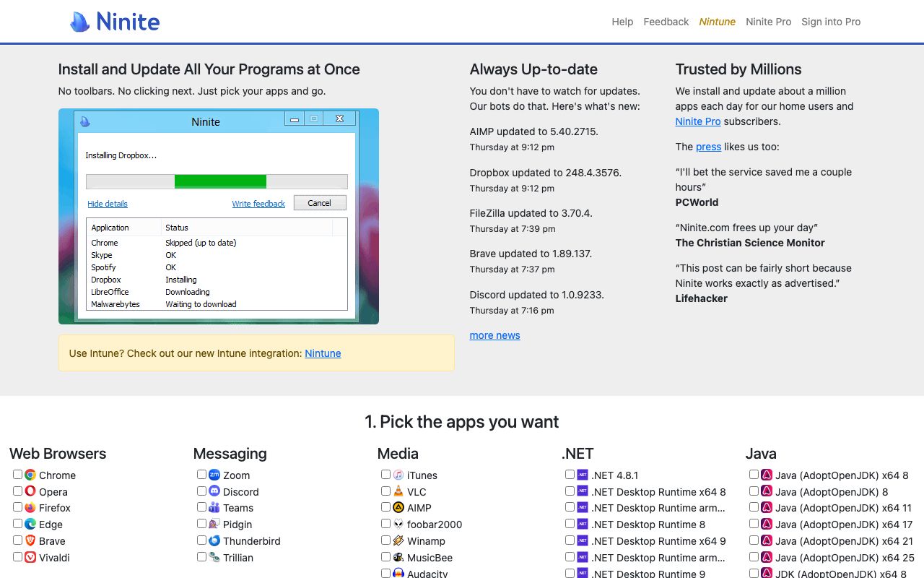Click the more news link
The width and height of the screenshot is (924, 578).
494,335
